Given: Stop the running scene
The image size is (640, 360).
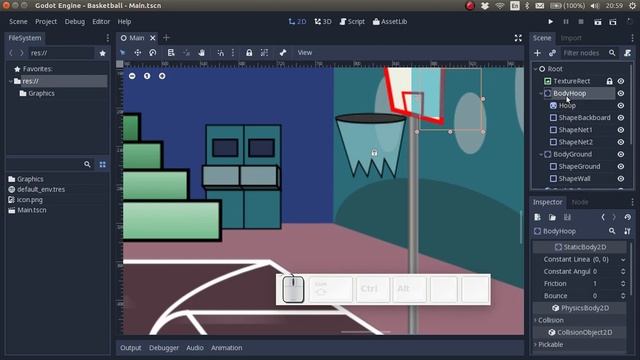Looking at the screenshot, I should pos(581,22).
